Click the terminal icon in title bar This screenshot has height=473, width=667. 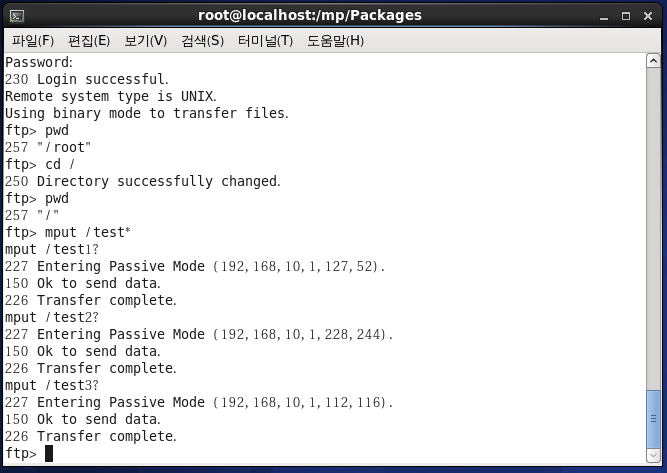[x=17, y=16]
